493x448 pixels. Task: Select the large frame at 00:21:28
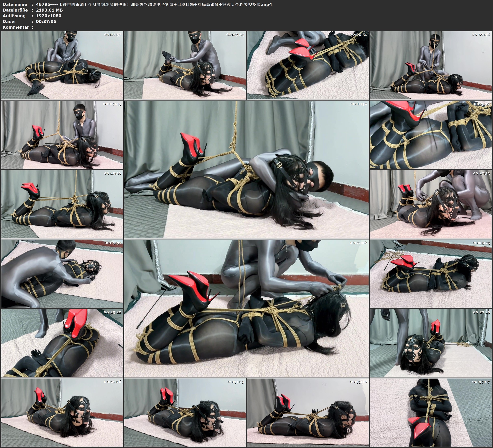[x=247, y=308]
